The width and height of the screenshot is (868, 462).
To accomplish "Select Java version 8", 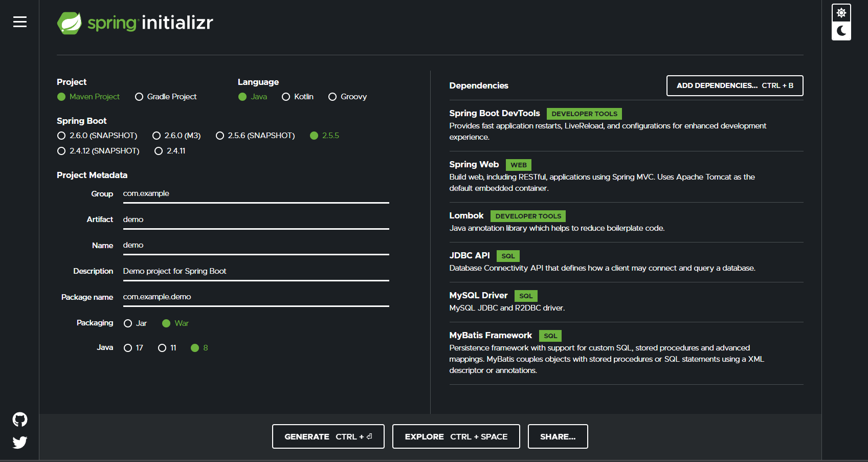I will (199, 348).
